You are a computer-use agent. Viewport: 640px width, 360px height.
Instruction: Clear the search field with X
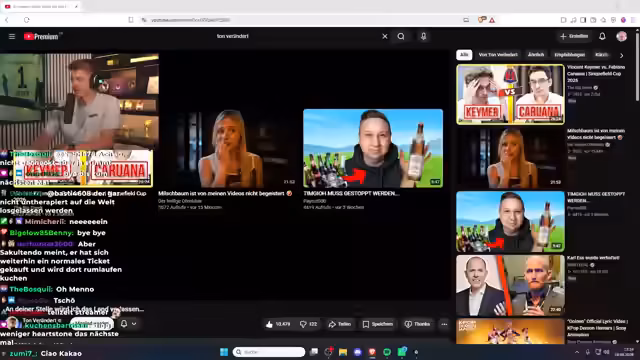(x=384, y=36)
